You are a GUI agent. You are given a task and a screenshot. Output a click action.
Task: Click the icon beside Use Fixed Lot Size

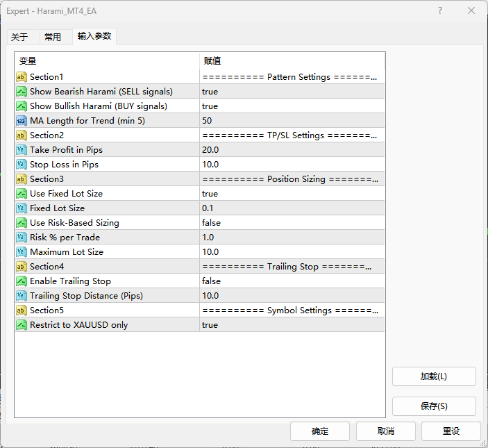tap(22, 194)
